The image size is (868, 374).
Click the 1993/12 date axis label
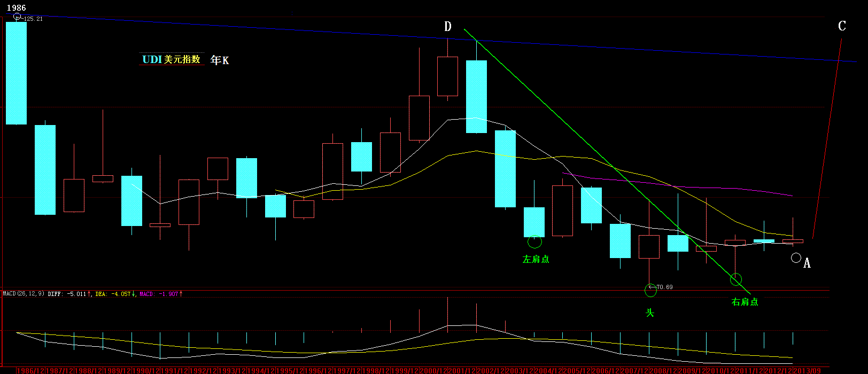233,370
